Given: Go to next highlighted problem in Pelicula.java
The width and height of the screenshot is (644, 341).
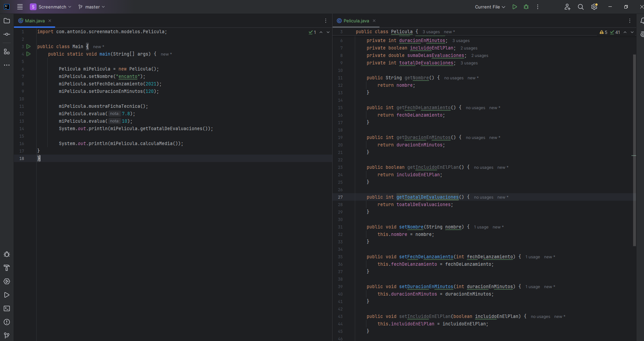Looking at the screenshot, I should [632, 32].
